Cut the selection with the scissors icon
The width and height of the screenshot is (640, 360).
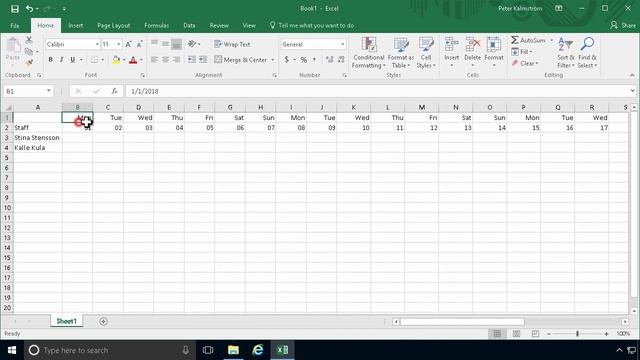(29, 40)
